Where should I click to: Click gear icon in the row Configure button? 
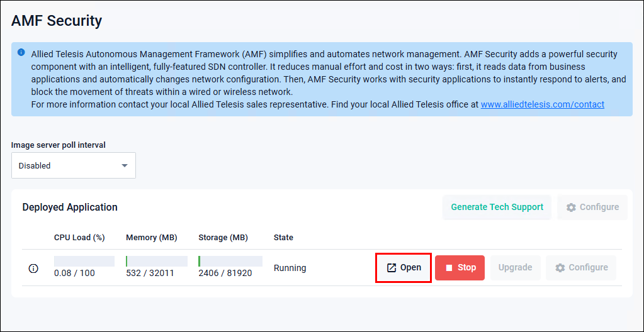tap(560, 268)
